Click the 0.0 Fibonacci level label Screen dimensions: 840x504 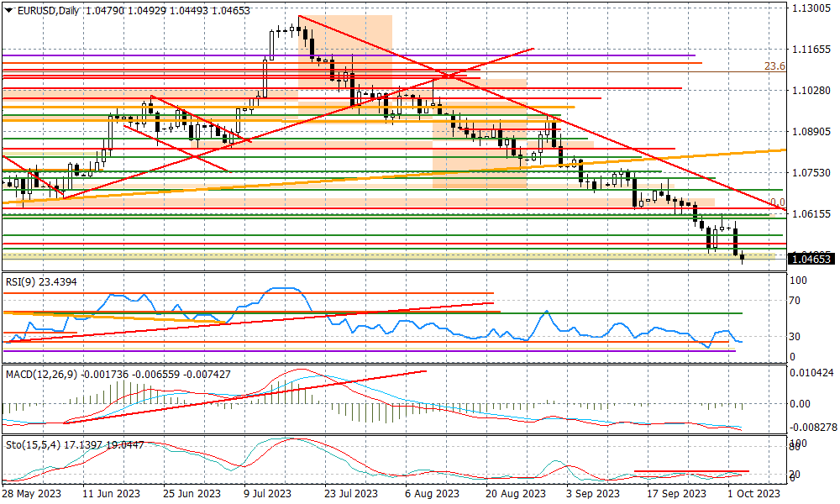pos(777,202)
